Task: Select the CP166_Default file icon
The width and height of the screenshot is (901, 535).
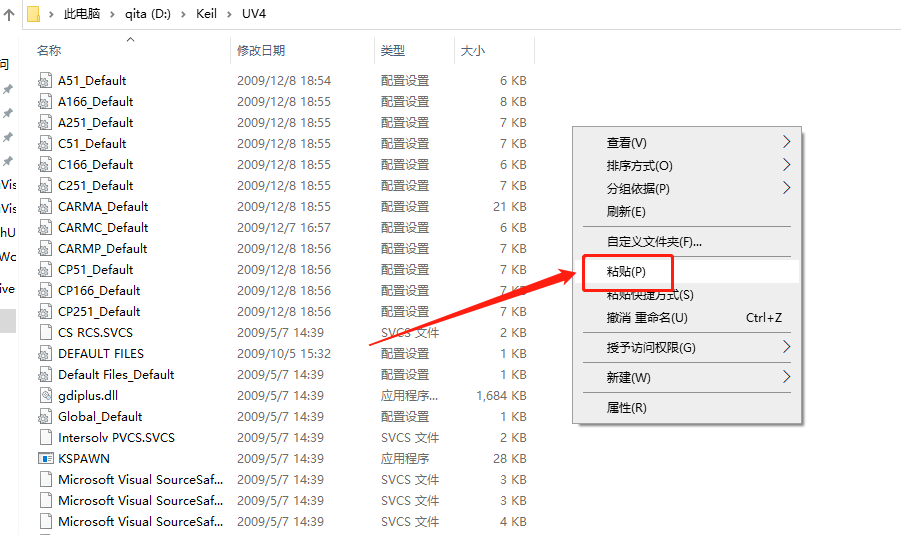Action: click(45, 291)
